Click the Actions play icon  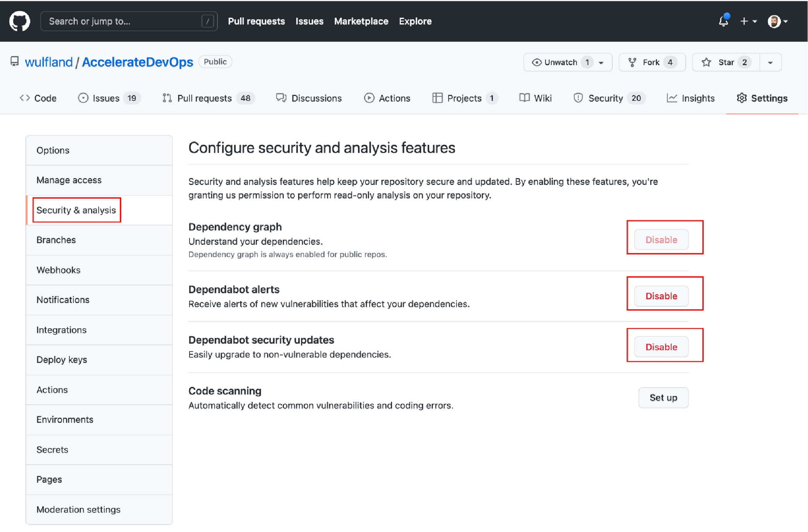[x=369, y=98]
